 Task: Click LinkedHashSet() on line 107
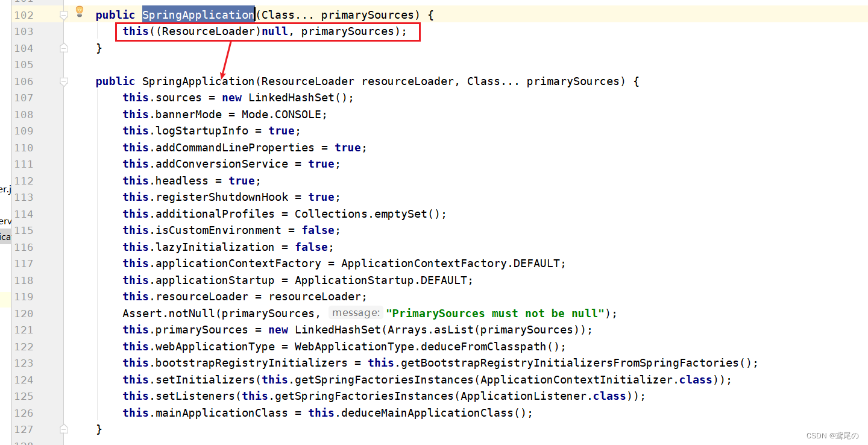coord(298,98)
